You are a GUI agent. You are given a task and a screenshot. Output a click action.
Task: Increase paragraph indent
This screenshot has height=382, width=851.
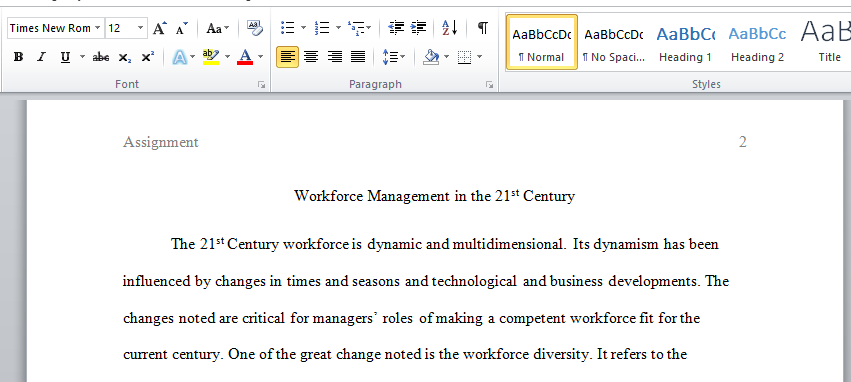[x=418, y=28]
